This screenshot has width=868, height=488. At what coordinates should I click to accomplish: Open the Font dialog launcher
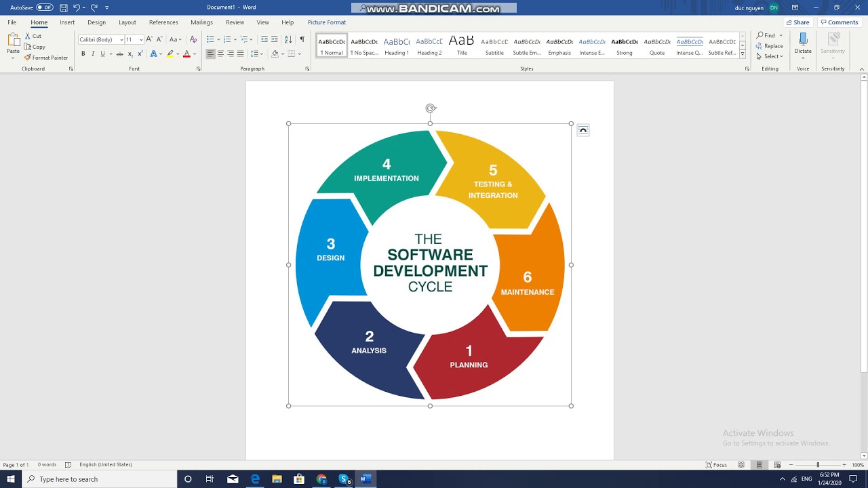[x=199, y=68]
